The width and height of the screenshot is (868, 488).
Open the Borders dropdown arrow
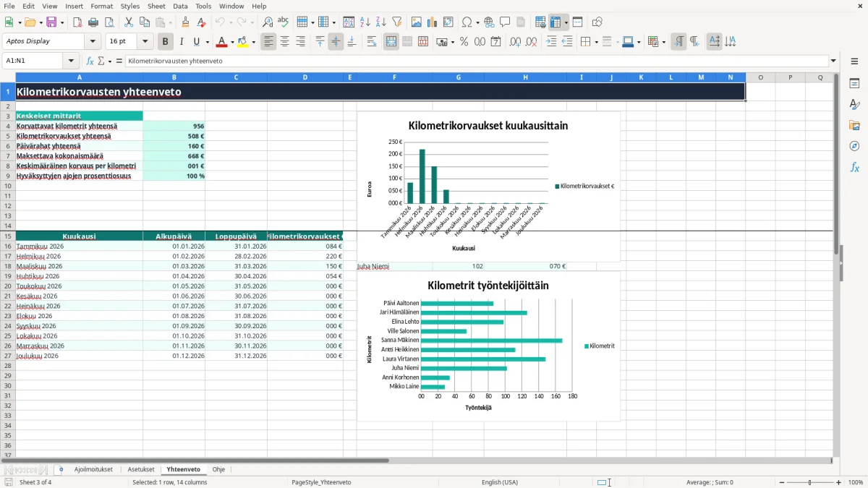coord(596,42)
